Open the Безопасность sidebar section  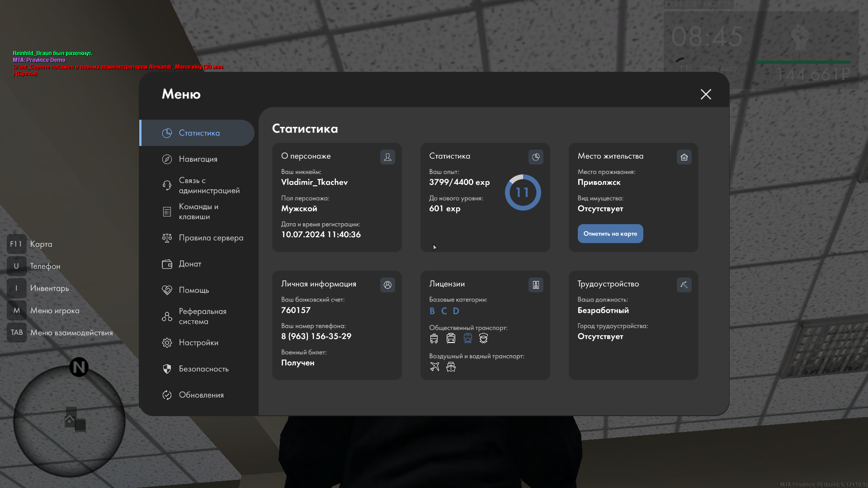pyautogui.click(x=203, y=369)
